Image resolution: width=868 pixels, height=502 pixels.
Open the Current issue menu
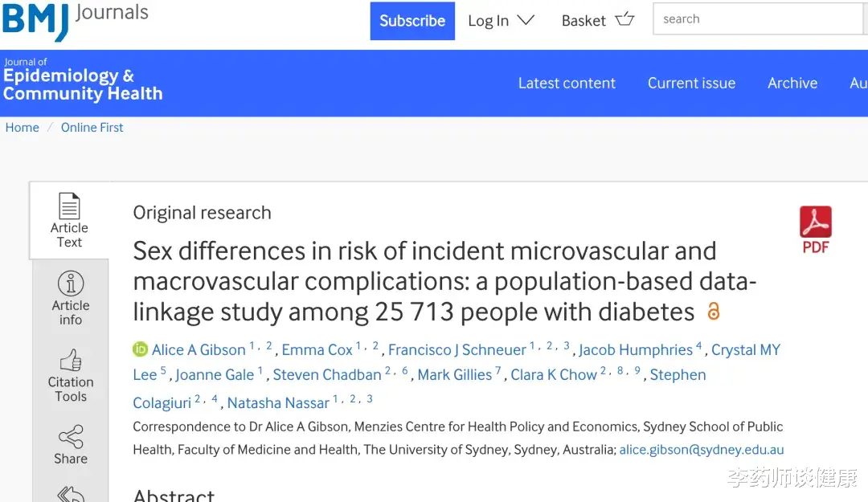[x=691, y=83]
